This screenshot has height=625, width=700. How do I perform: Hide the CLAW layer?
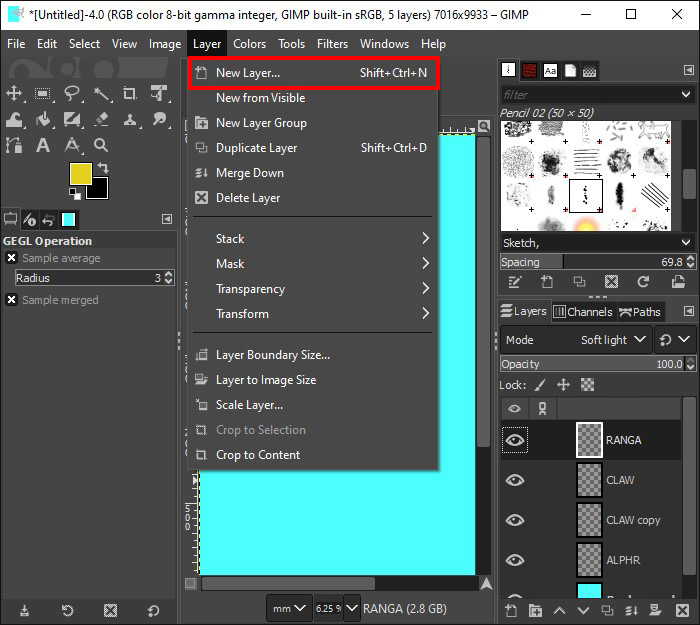[x=515, y=480]
